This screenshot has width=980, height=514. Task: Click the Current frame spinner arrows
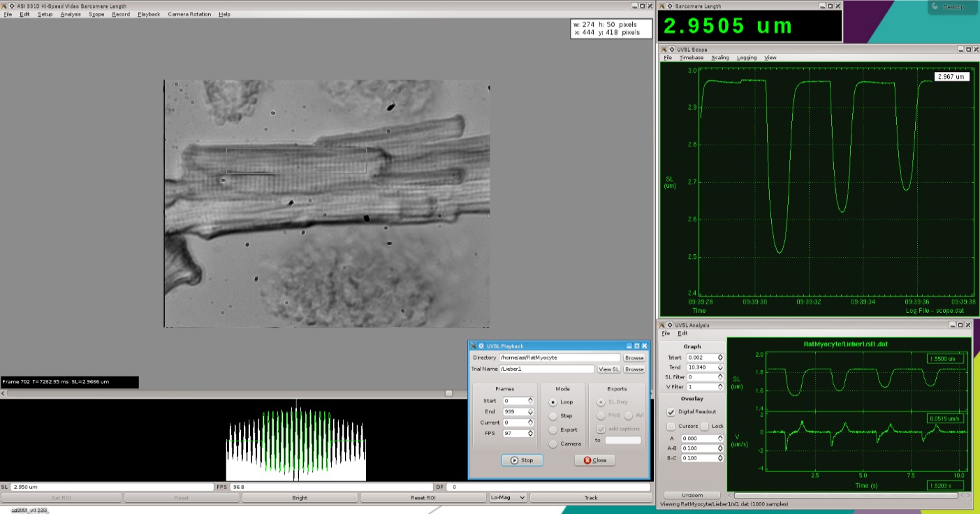(x=531, y=423)
